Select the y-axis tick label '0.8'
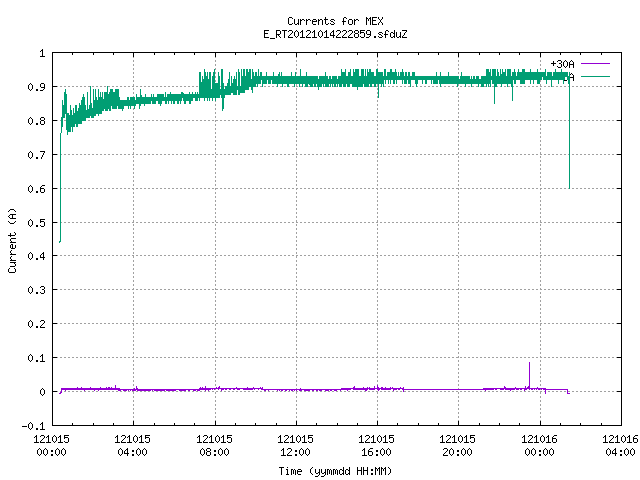The height and width of the screenshot is (480, 640). 36,121
